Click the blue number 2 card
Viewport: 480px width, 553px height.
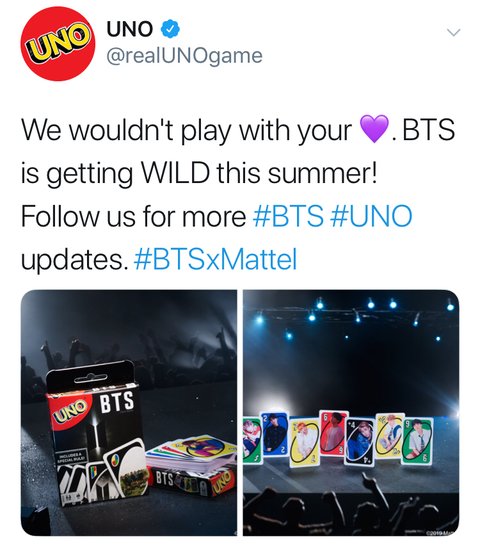pos(275,434)
